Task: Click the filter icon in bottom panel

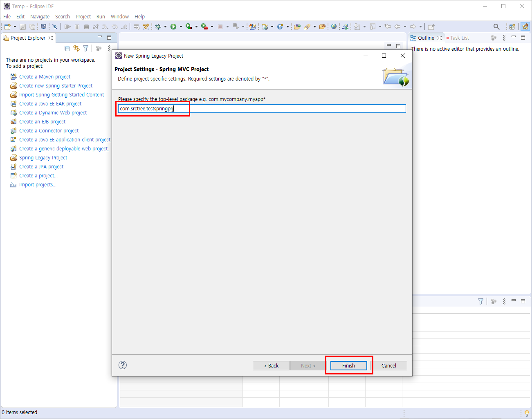Action: (480, 301)
